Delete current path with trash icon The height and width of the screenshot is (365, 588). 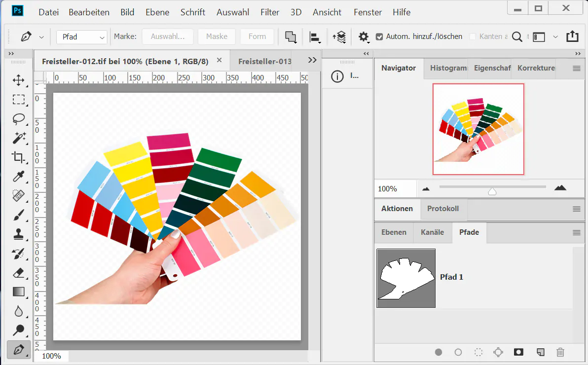(x=560, y=352)
